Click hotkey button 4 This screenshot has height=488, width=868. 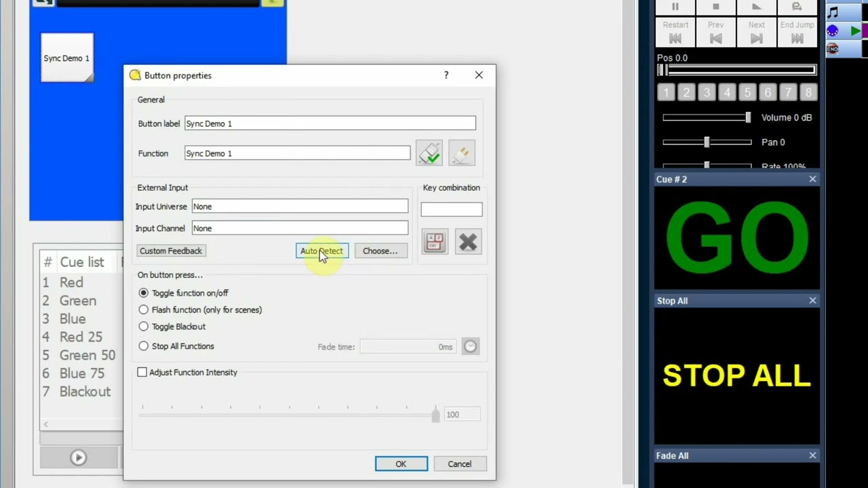727,92
